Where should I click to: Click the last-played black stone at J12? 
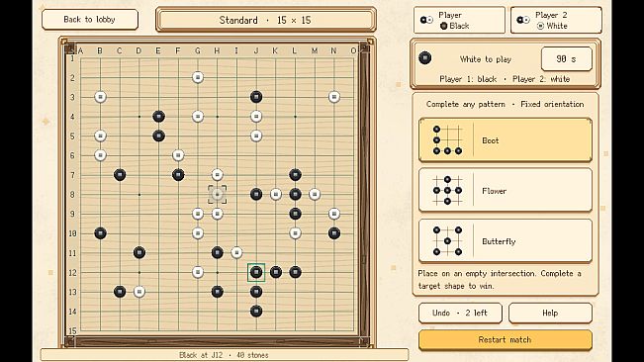pos(256,272)
